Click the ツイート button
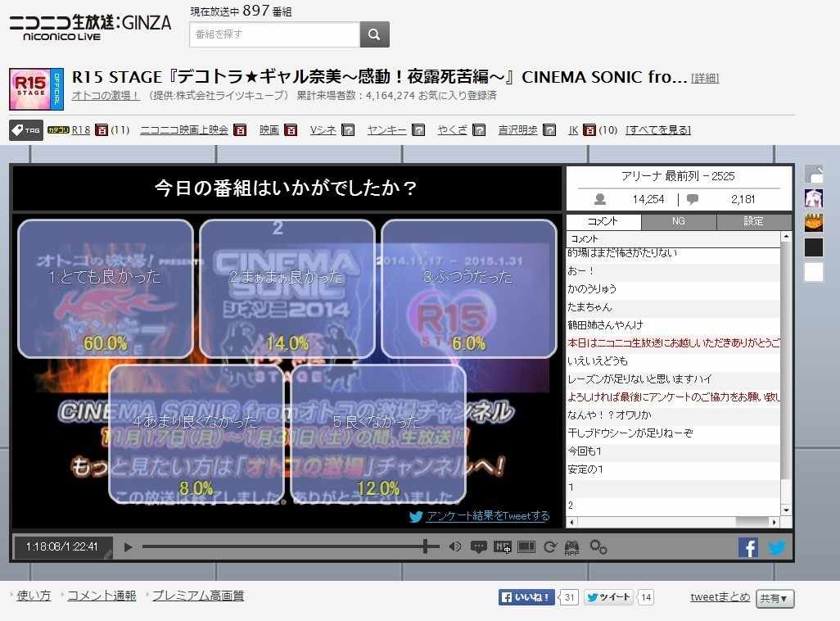The image size is (840, 621). coord(608,597)
